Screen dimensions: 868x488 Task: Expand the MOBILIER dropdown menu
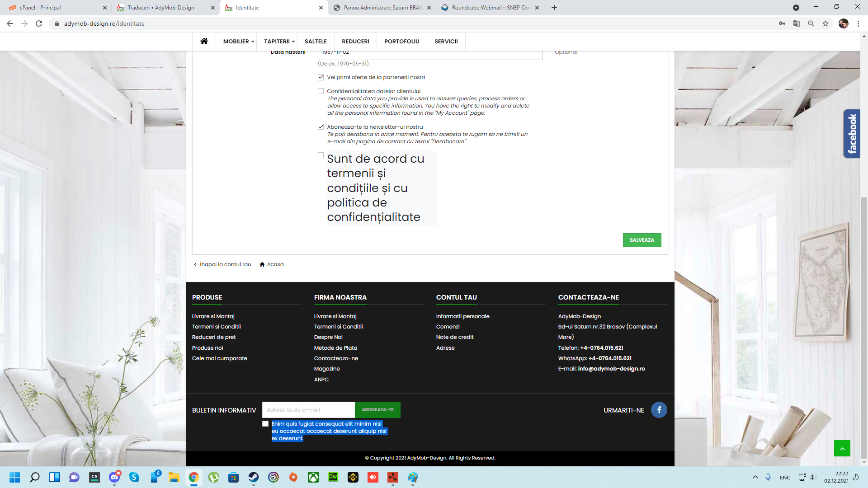point(238,41)
